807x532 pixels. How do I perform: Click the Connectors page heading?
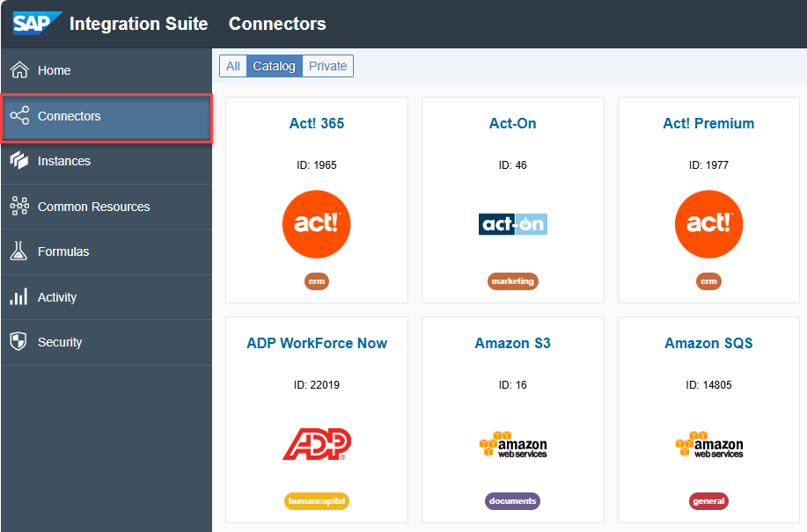click(277, 24)
